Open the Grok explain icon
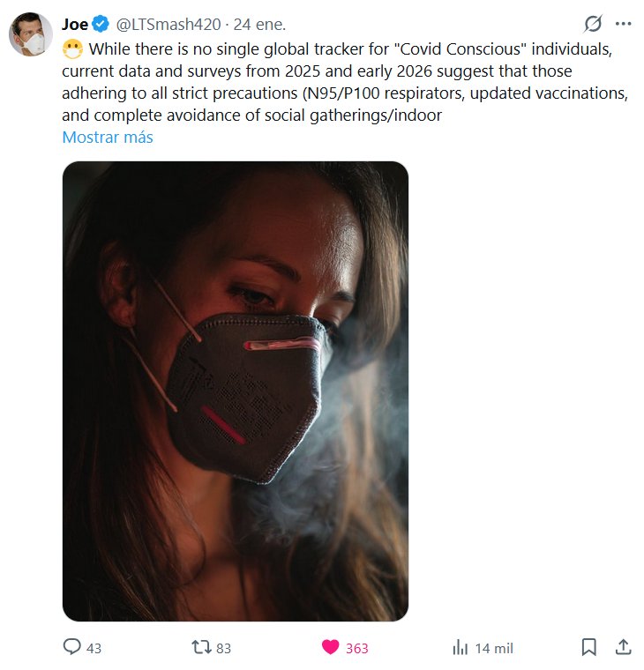Viewport: 644px width, 670px height. (x=593, y=24)
